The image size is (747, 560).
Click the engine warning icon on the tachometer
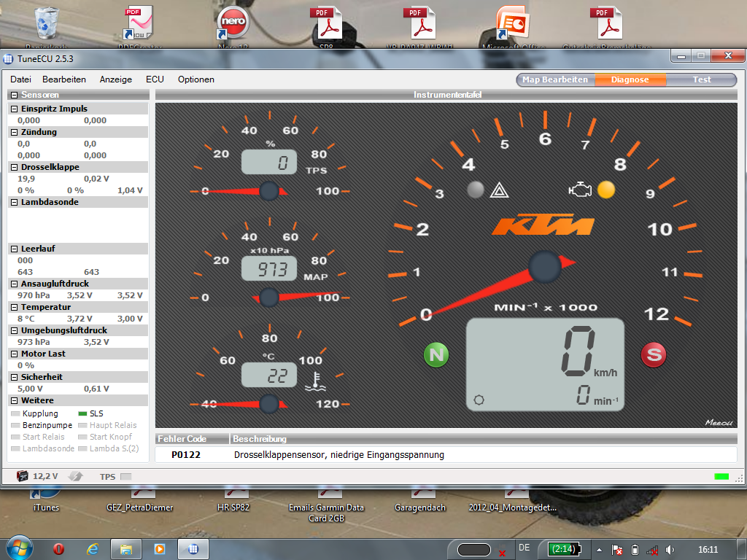coord(579,190)
